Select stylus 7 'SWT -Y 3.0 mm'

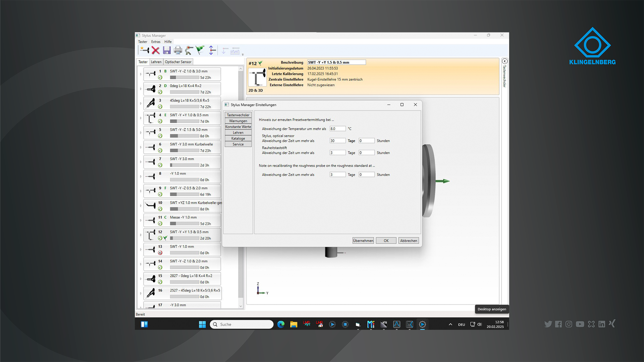(182, 162)
